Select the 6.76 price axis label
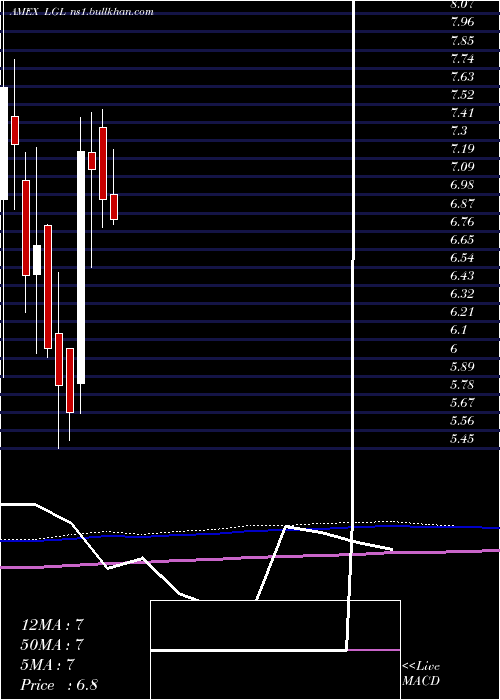The width and height of the screenshot is (500, 700). [462, 221]
